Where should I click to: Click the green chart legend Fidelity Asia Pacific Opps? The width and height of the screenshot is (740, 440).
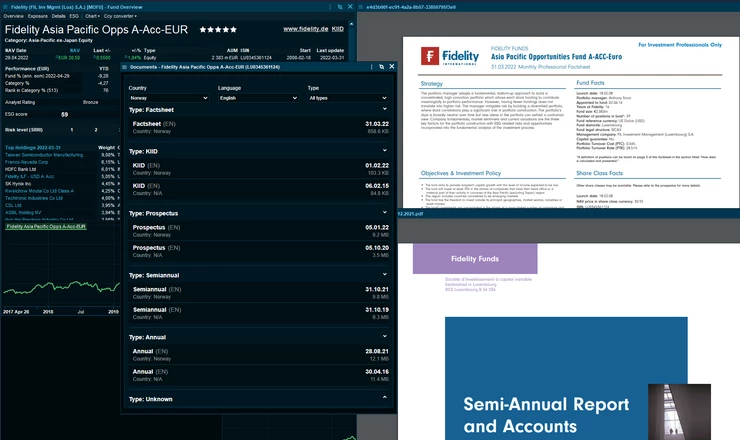coord(46,227)
